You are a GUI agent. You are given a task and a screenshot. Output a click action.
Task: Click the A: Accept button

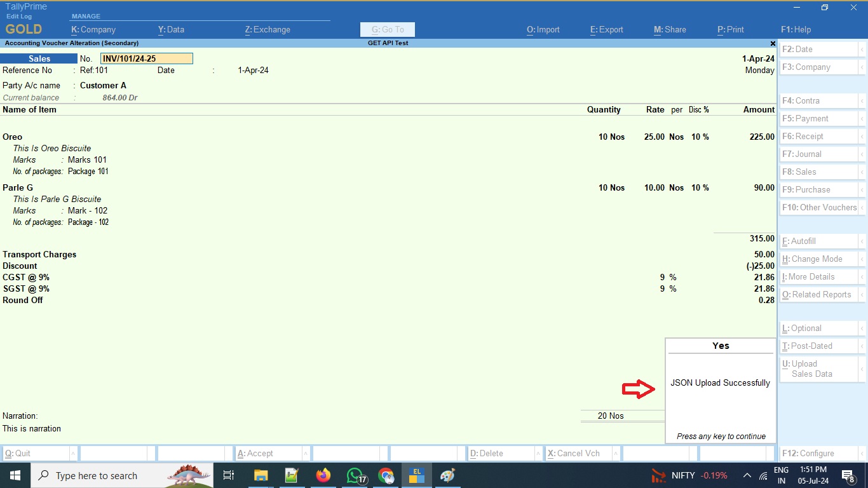click(x=268, y=454)
